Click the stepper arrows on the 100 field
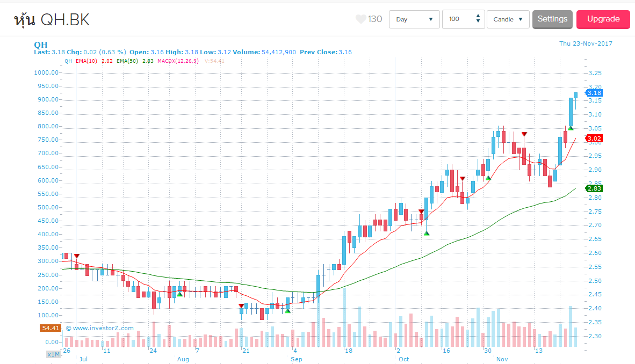The width and height of the screenshot is (635, 364). (x=478, y=19)
